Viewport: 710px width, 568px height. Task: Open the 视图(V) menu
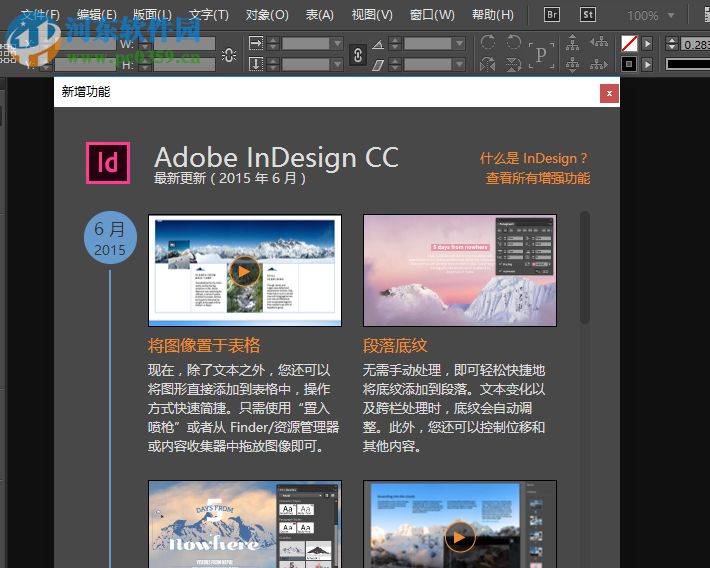(x=372, y=15)
